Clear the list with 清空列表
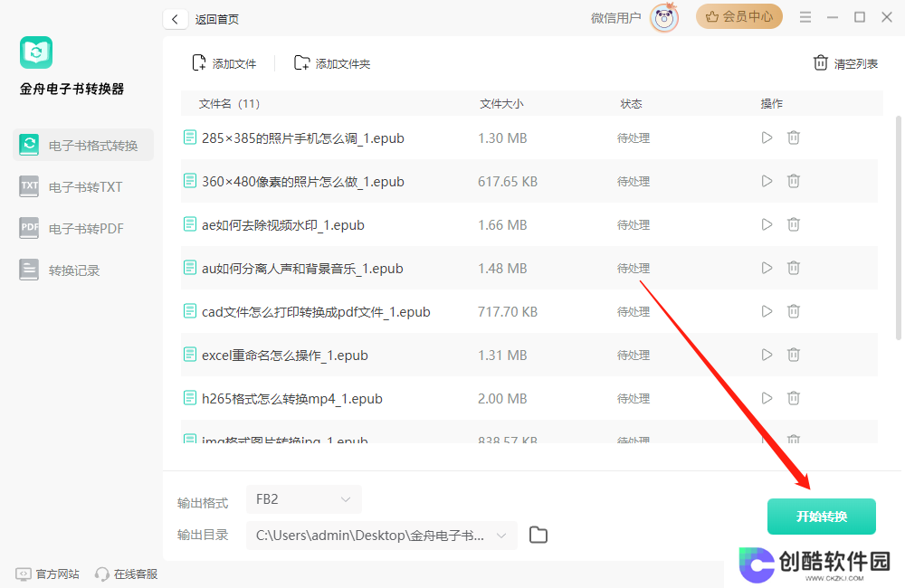The width and height of the screenshot is (905, 588). [x=845, y=63]
